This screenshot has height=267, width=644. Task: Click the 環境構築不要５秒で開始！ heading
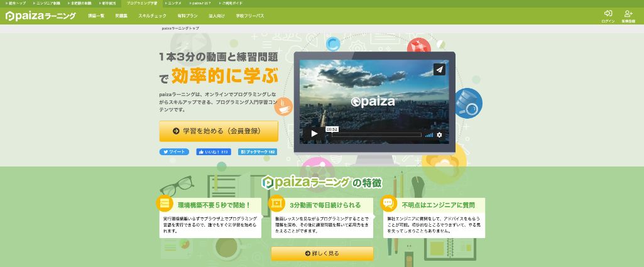214,205
